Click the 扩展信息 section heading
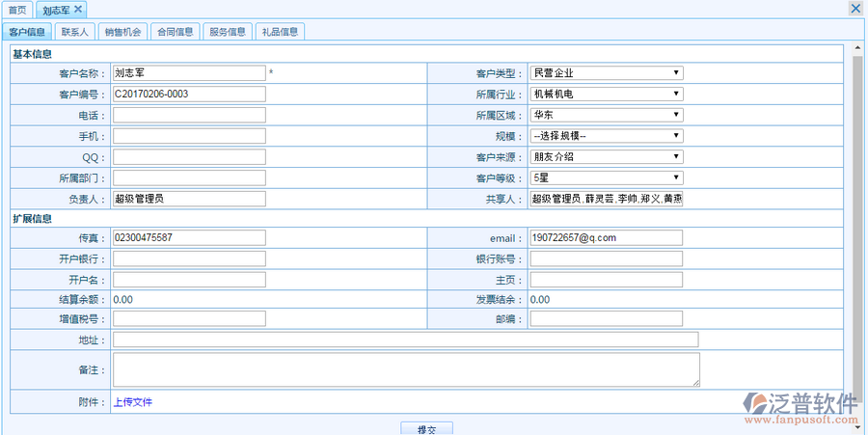The image size is (868, 435). coord(33,219)
